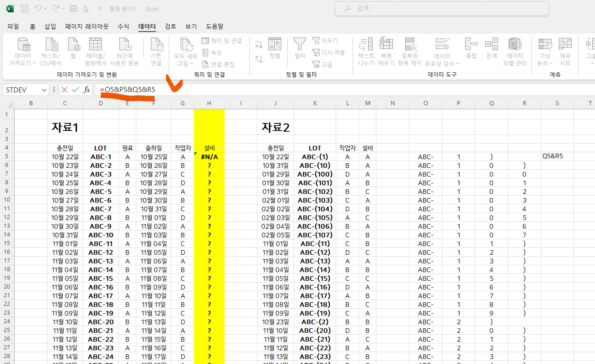Click the 예측 시트 (Forecast Sheet) icon
The height and width of the screenshot is (364, 595).
click(x=565, y=44)
